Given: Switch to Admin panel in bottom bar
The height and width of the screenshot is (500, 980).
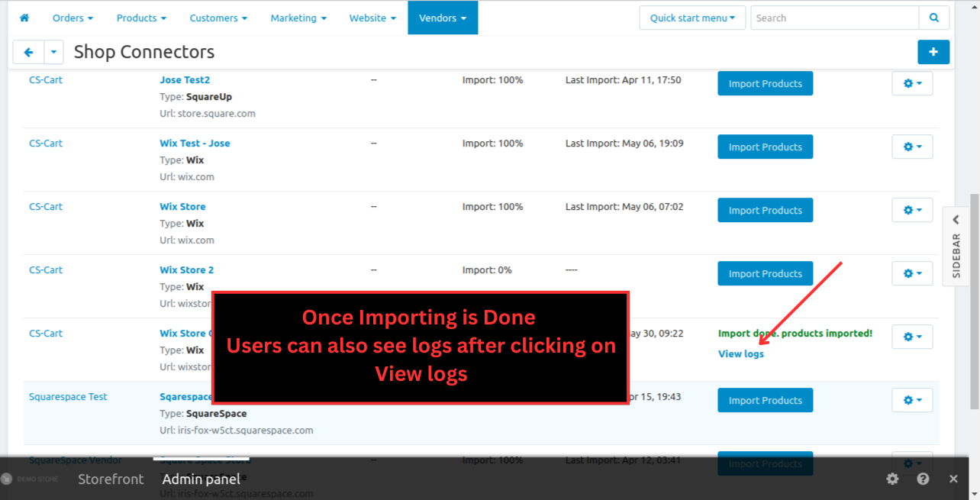Looking at the screenshot, I should [201, 479].
